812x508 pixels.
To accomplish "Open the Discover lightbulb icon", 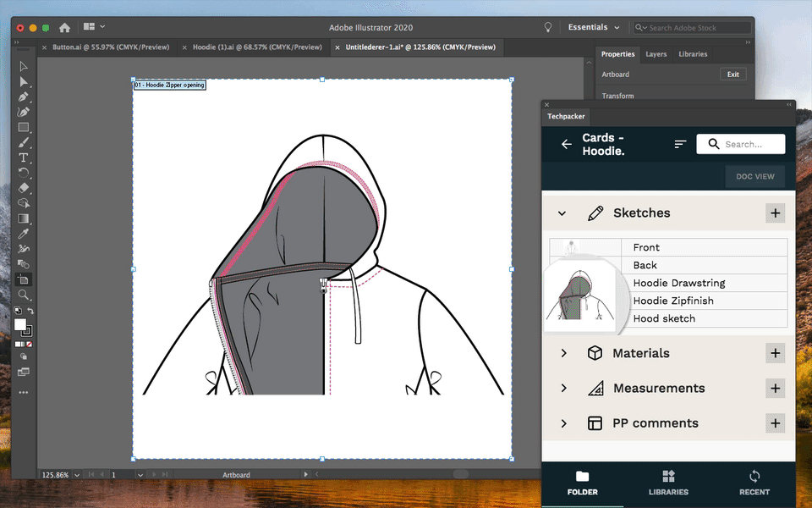I will pos(548,27).
